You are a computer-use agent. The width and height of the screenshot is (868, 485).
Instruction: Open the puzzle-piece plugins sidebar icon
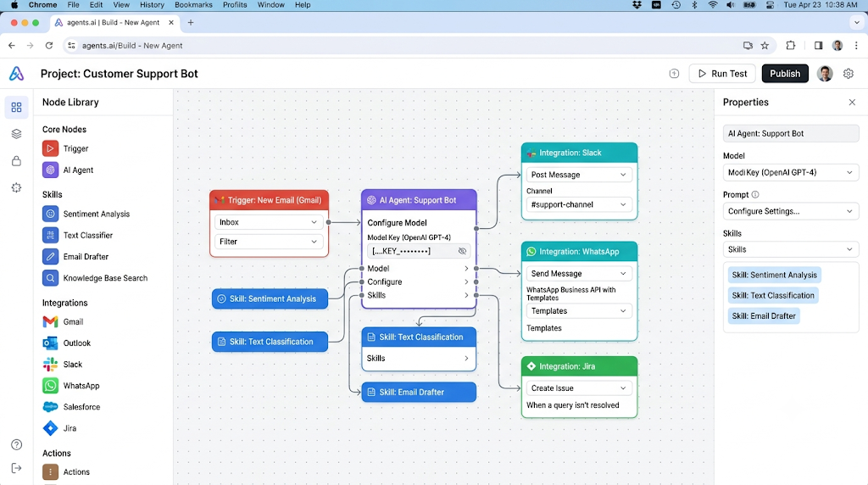pyautogui.click(x=17, y=187)
